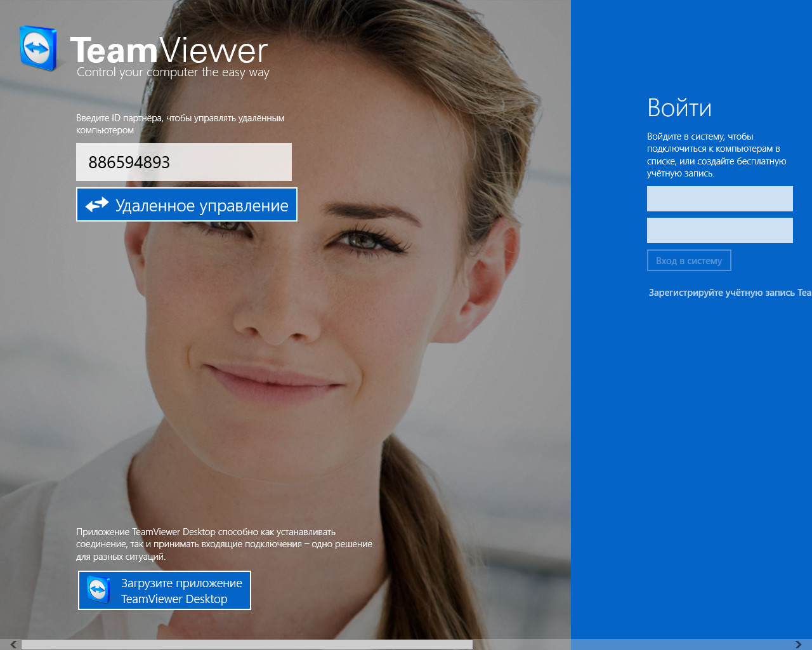Open the Зарегистрируйте учётную запись link
Screen dimensions: 812x650
click(730, 293)
